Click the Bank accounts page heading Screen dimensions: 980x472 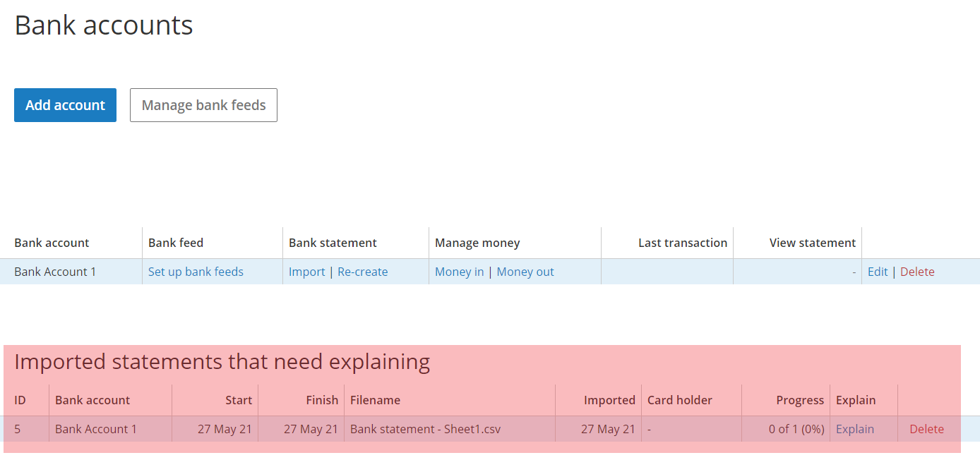click(x=104, y=25)
